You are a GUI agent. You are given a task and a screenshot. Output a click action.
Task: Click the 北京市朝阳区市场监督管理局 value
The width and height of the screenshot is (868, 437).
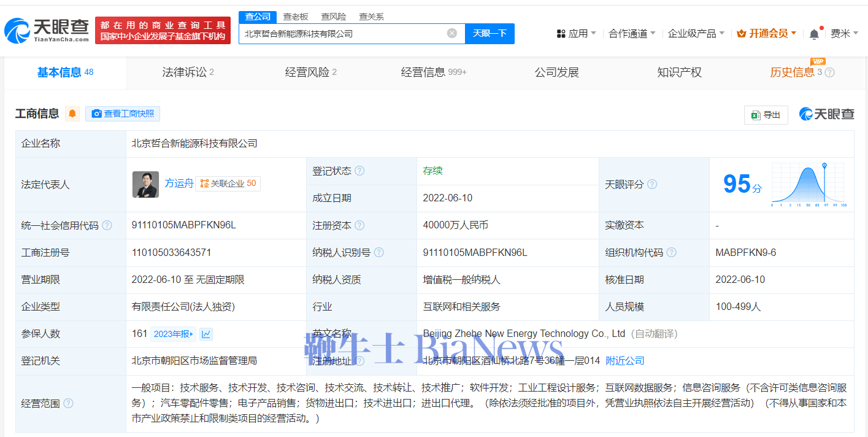194,361
